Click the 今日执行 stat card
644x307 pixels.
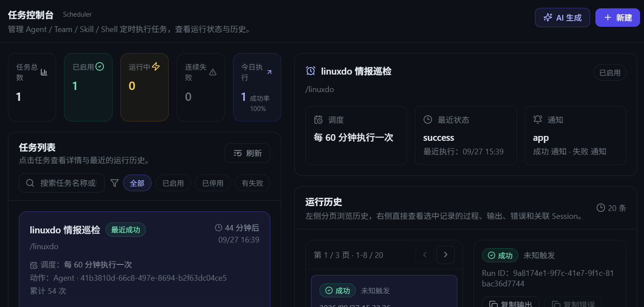(257, 87)
